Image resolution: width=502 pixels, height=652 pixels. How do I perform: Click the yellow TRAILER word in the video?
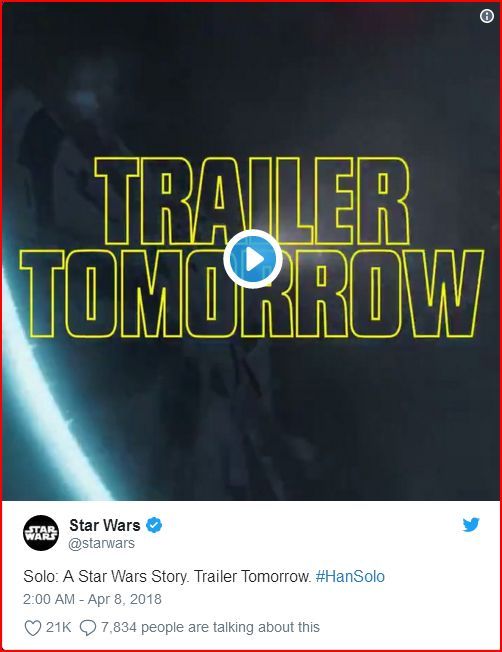click(x=252, y=201)
